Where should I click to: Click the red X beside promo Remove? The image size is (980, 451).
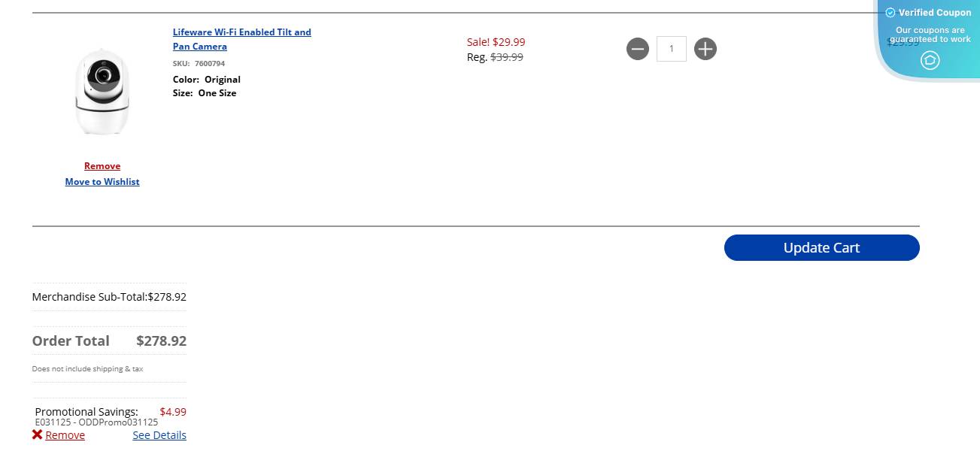(38, 435)
